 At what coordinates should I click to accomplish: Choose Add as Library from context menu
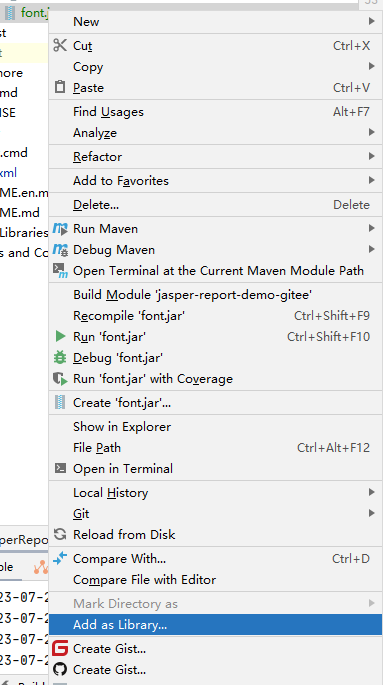click(215, 624)
